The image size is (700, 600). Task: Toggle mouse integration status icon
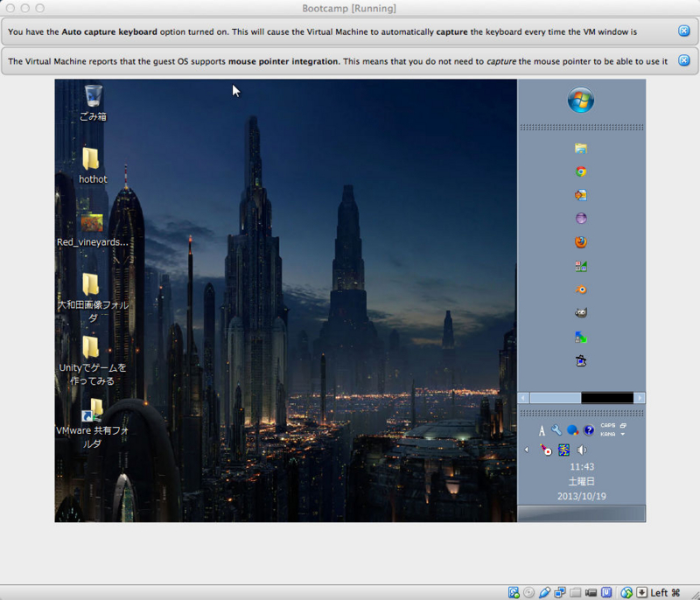tap(626, 592)
